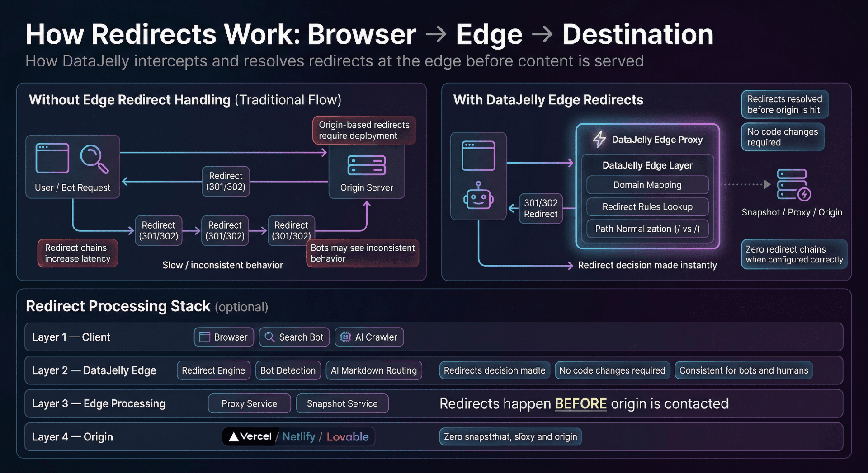The width and height of the screenshot is (868, 473).
Task: Click the browser icon in DataJelly Edge Redirects panel
Action: point(478,156)
